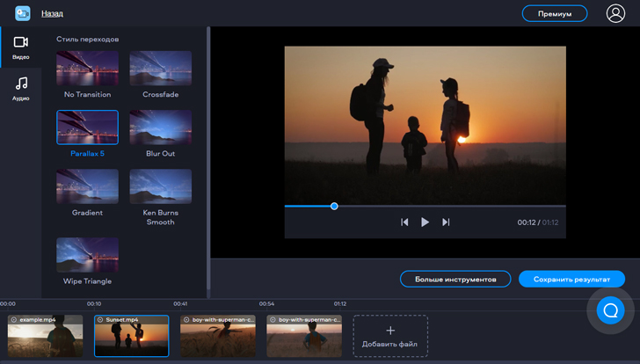Screen dimensions: 640x364
Task: Click the Премиум button
Action: pos(555,14)
